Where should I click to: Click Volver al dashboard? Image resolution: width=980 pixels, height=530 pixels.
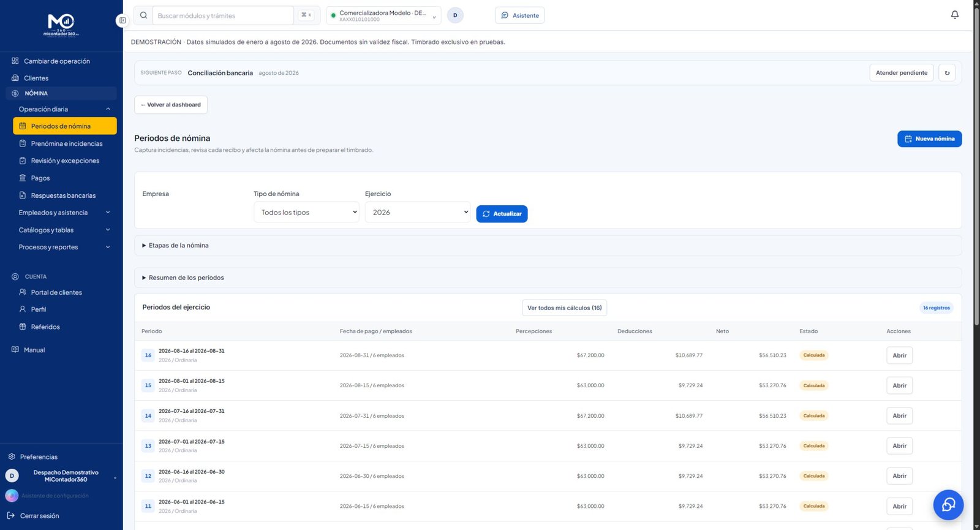[x=171, y=105]
